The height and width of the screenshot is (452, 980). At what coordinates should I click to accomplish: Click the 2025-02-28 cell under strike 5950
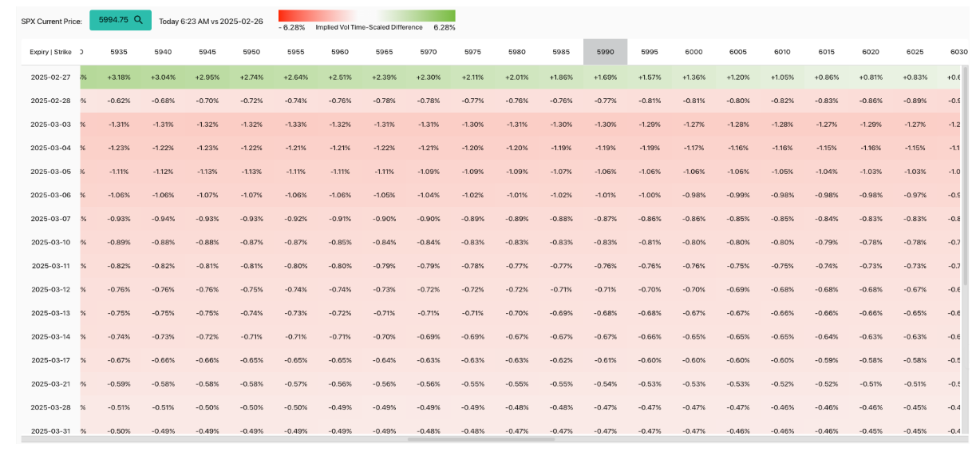(x=251, y=101)
